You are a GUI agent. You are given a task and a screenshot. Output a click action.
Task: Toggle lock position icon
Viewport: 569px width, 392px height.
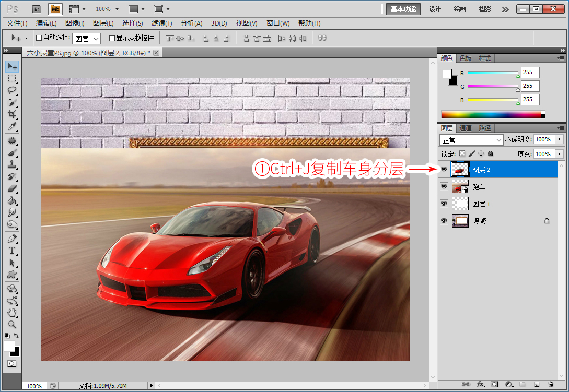tap(481, 153)
